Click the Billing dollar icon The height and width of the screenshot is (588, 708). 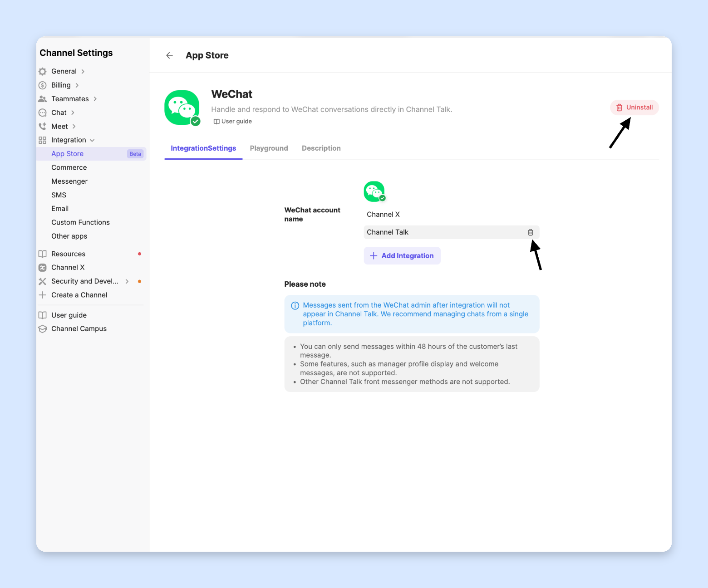tap(43, 85)
